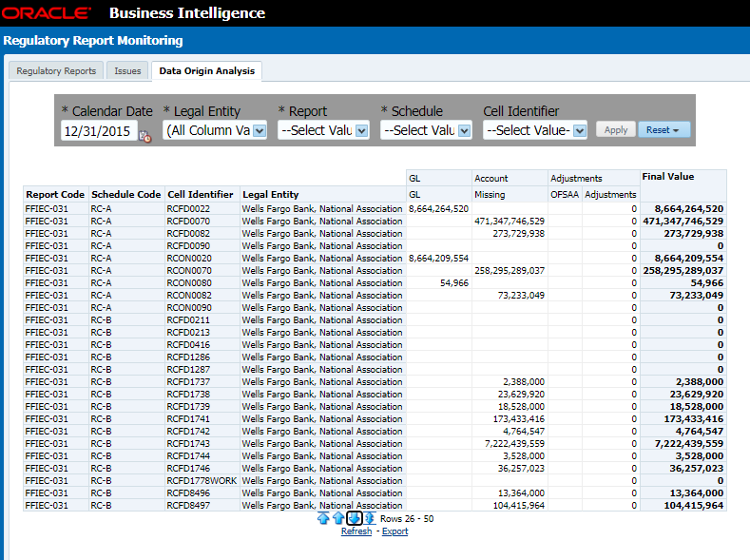The width and height of the screenshot is (750, 560).
Task: Select cell identifier RCFD1738
Action: [188, 395]
